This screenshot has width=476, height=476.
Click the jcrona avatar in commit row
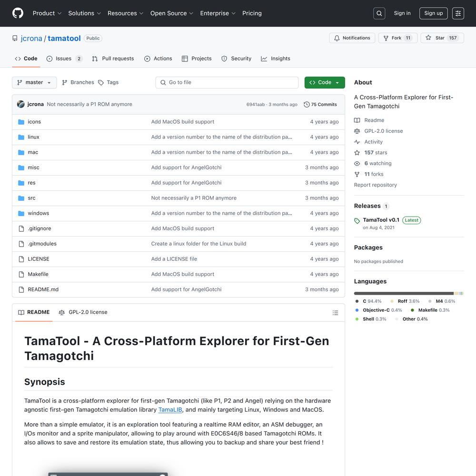[21, 104]
